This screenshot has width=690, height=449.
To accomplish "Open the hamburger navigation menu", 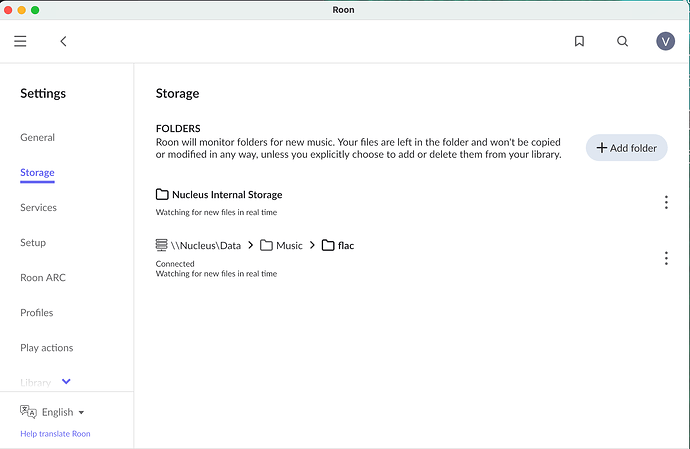I will click(x=20, y=41).
